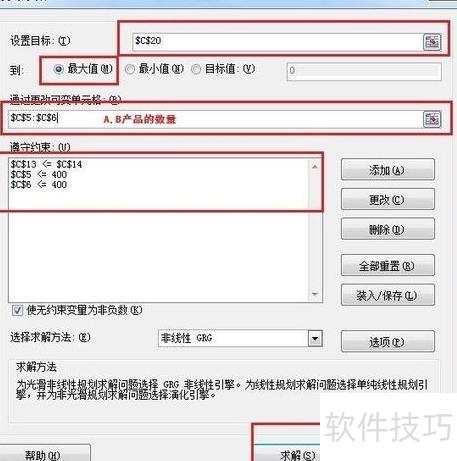Click 求解(S) solve button
Viewport: 457px width, 461px height.
(x=296, y=454)
